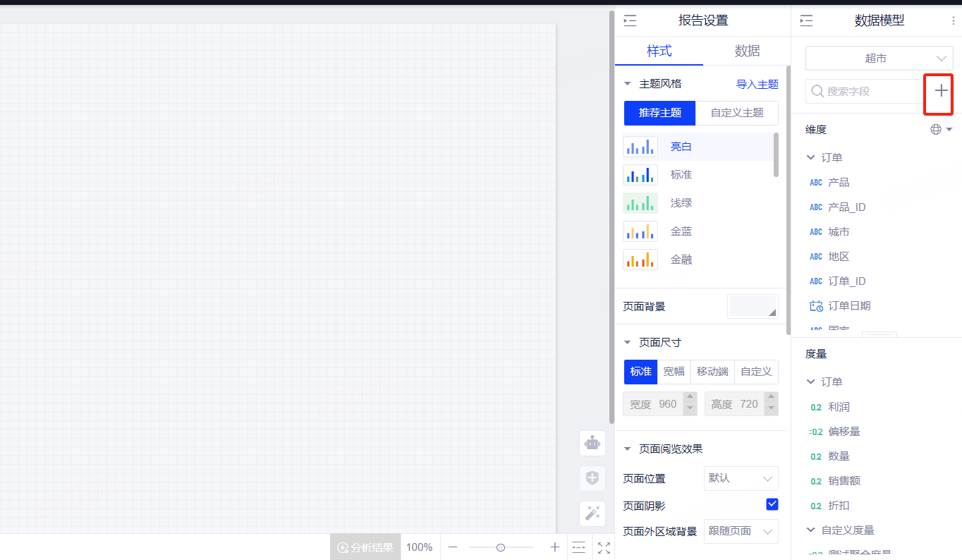
Task: Collapse the 主题风格 section
Action: click(x=628, y=84)
